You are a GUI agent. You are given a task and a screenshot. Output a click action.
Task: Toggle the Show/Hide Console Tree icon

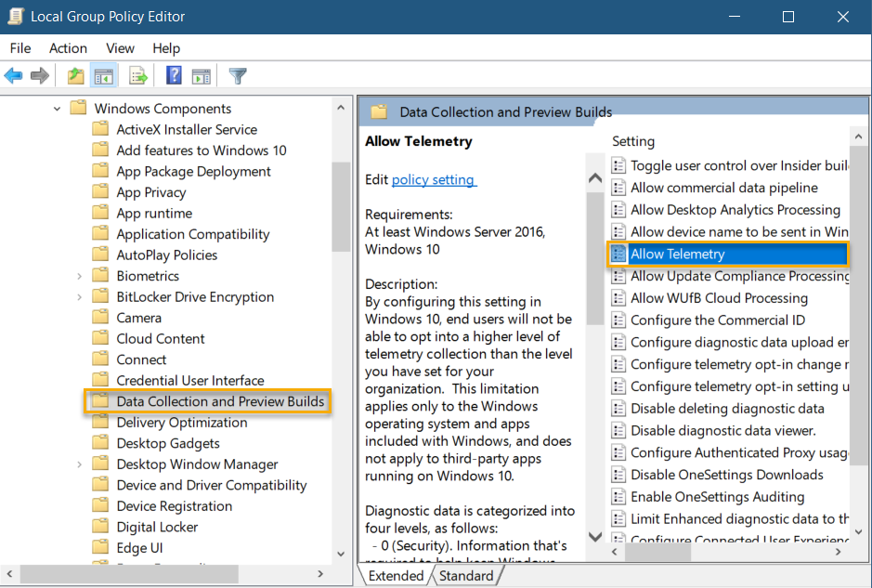click(102, 75)
